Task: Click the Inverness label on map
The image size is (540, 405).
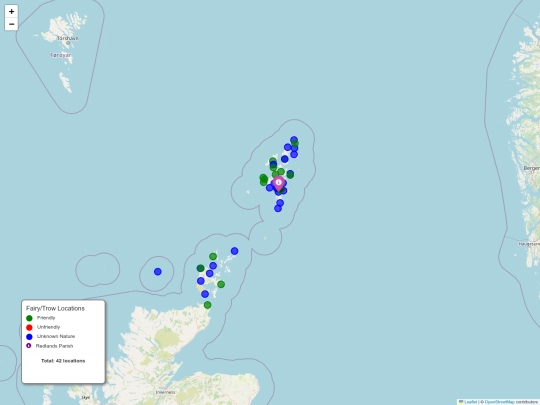Action: 166,392
